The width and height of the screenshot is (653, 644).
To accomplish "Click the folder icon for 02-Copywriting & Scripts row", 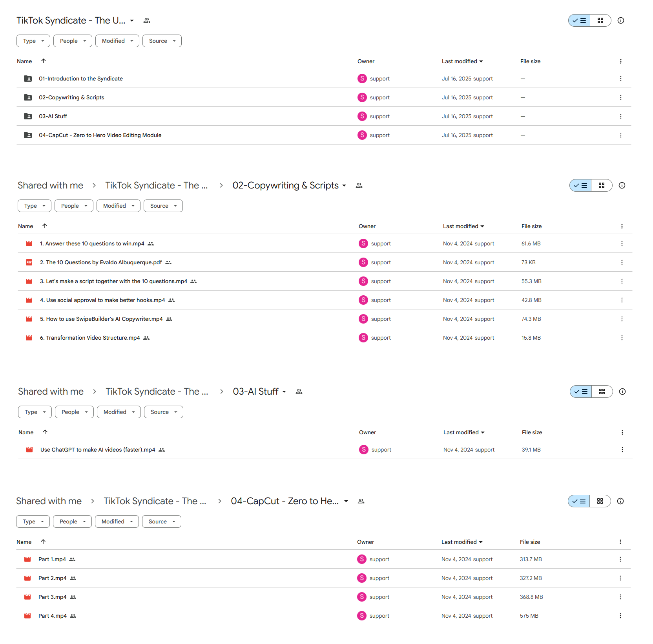I will [28, 97].
